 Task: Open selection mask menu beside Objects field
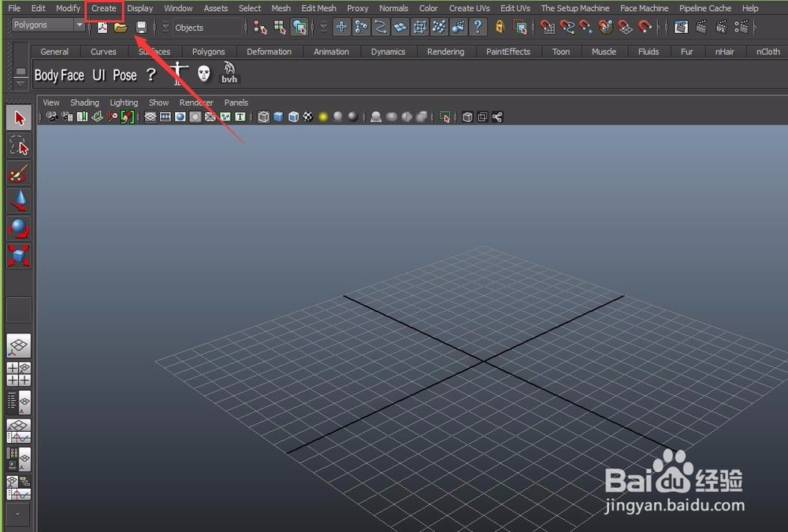(x=165, y=28)
